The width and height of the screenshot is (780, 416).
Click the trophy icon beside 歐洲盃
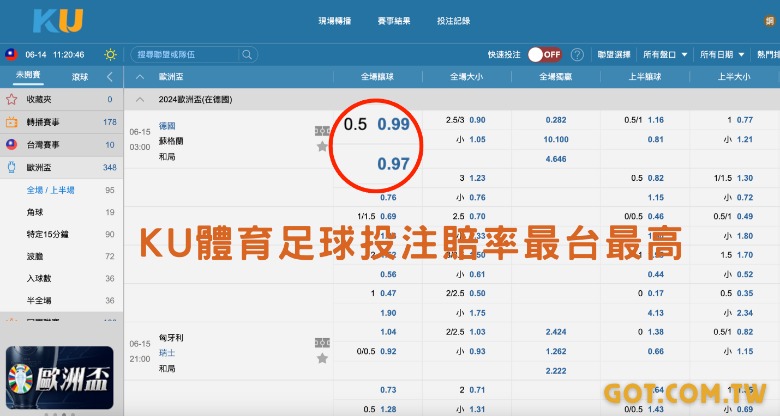(11, 168)
